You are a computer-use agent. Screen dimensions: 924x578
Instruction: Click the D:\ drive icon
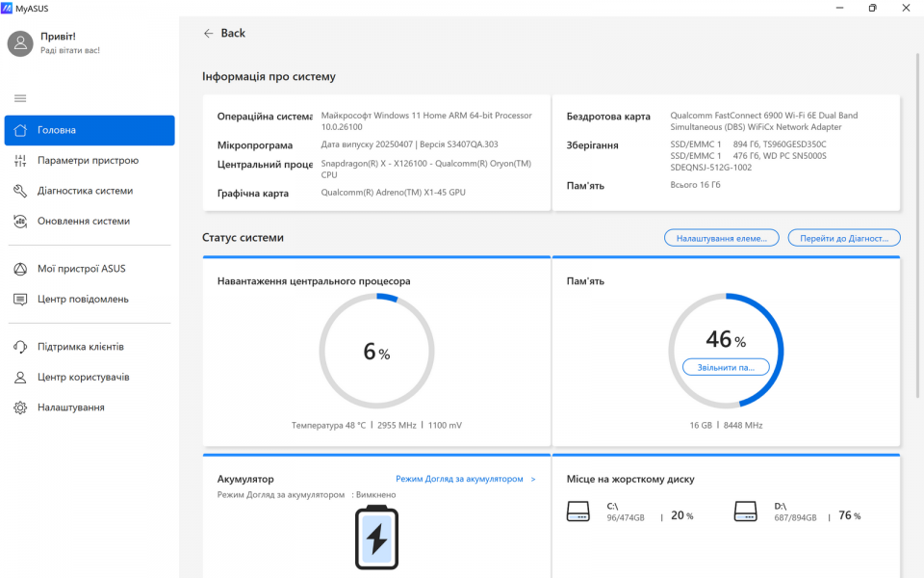pyautogui.click(x=746, y=512)
